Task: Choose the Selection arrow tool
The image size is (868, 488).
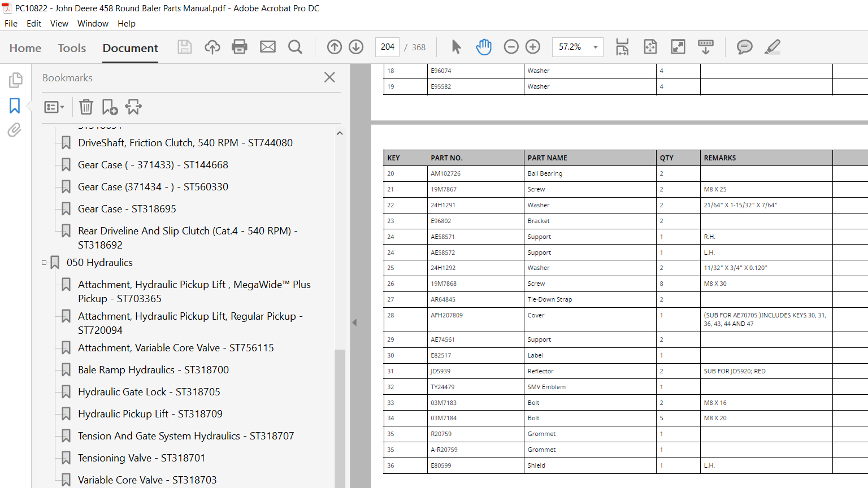Action: click(456, 47)
